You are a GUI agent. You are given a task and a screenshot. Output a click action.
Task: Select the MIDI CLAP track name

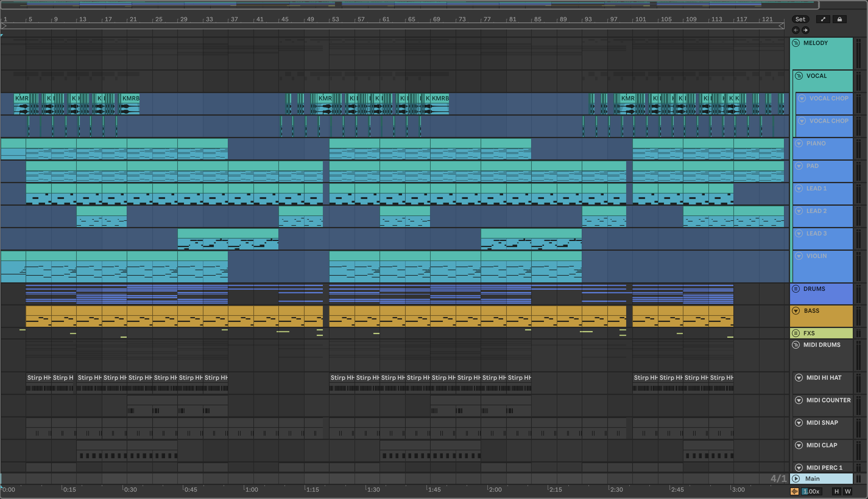(822, 445)
